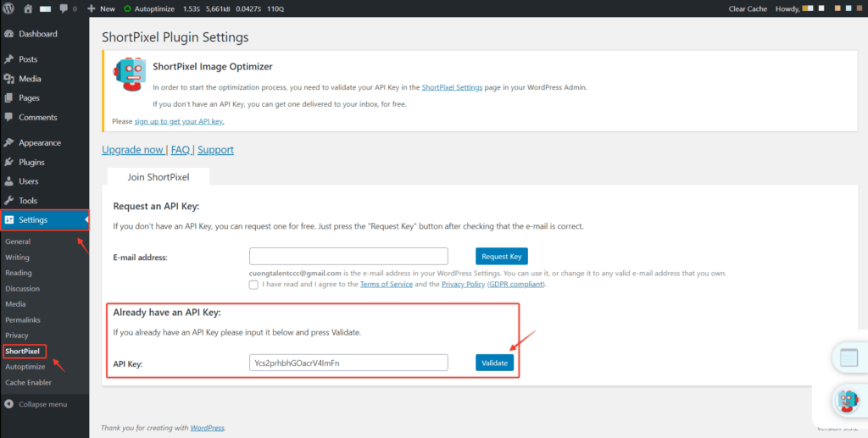Screen dimensions: 868x438
Task: Open ShortPixel under Settings submenu
Action: pos(23,351)
